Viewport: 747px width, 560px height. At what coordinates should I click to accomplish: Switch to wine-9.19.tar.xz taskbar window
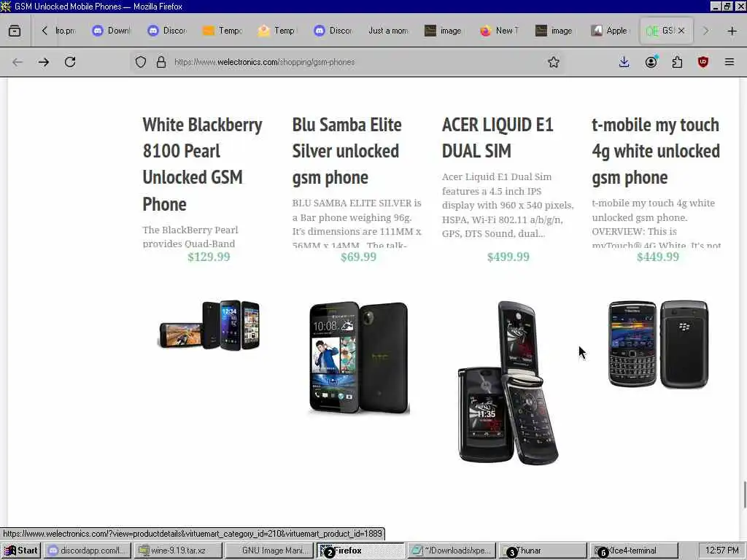[178, 551]
